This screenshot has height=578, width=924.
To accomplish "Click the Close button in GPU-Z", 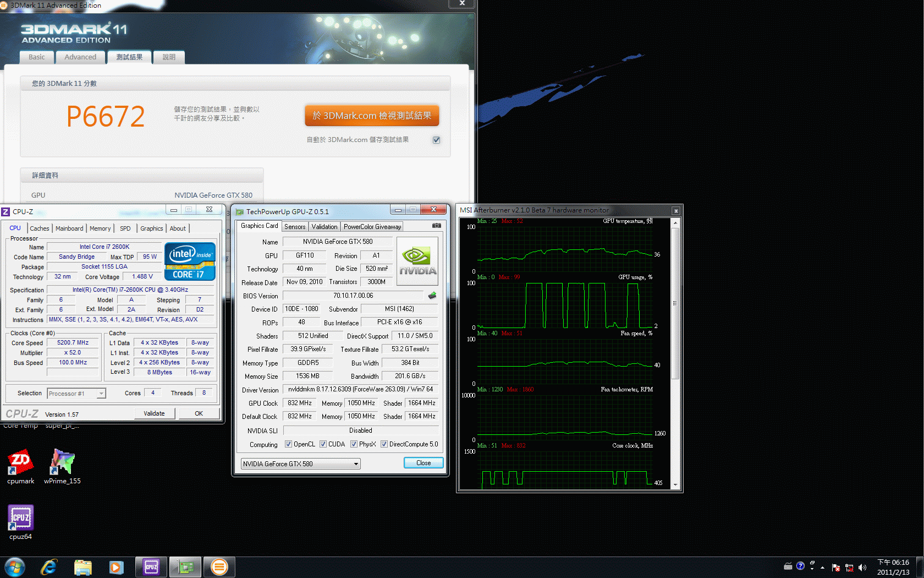I will 424,463.
